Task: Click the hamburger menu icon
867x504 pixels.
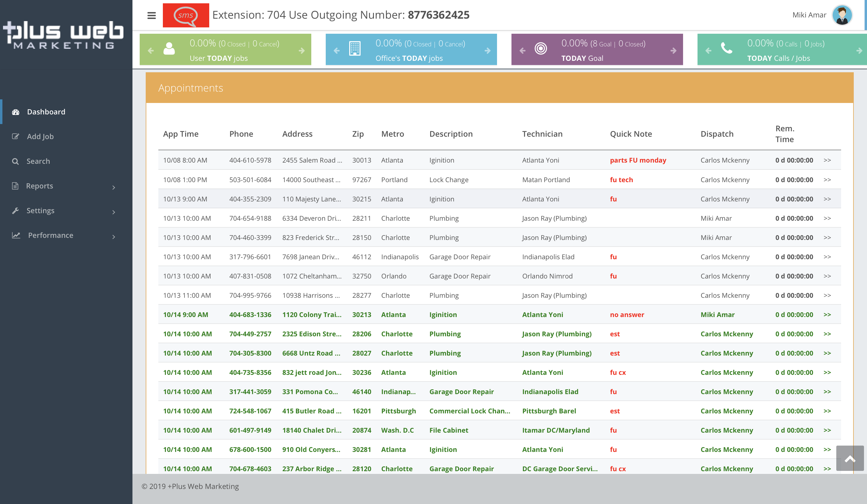Action: click(151, 15)
